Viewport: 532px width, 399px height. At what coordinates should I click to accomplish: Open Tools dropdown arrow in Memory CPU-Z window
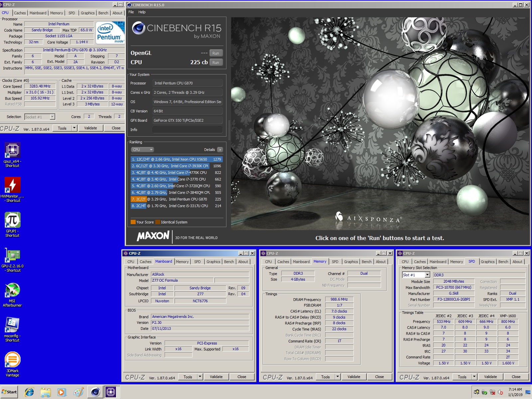[x=338, y=377]
